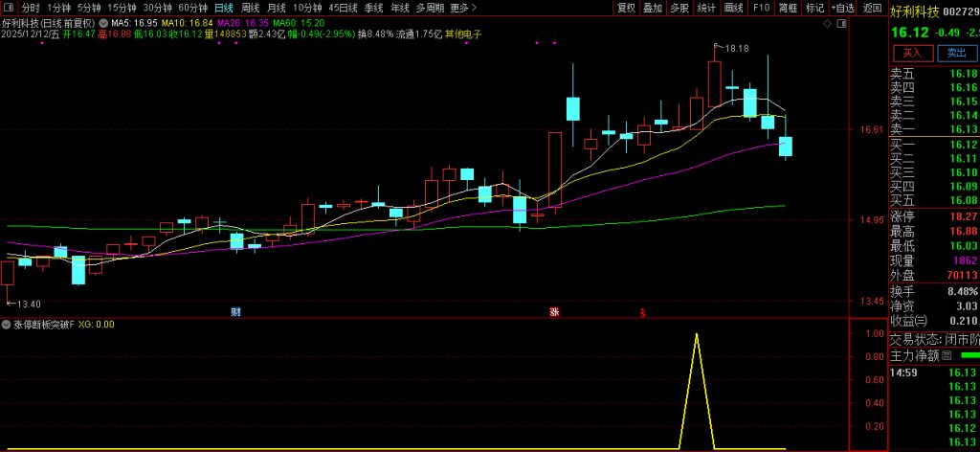Toggle 复权 price adjustment in the toolbar

coord(626,8)
